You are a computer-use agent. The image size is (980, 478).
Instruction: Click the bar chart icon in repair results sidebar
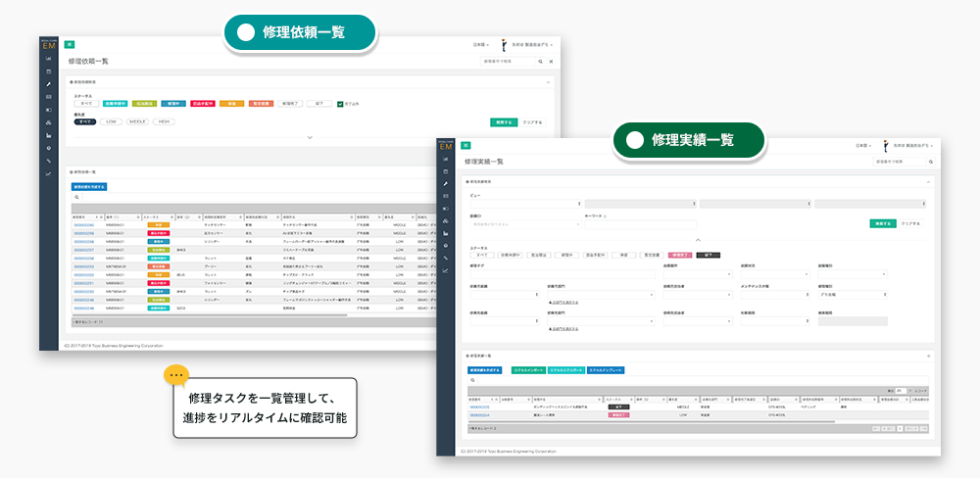(x=445, y=233)
